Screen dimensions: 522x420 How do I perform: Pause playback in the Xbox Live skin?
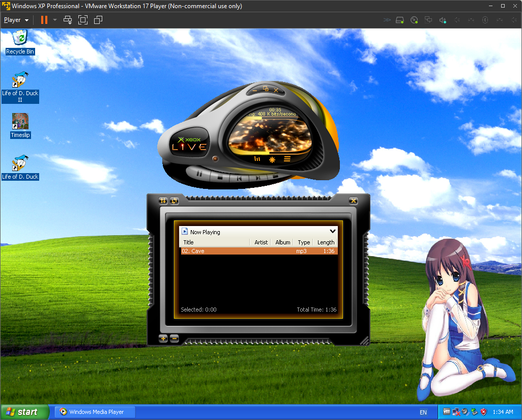[x=200, y=174]
